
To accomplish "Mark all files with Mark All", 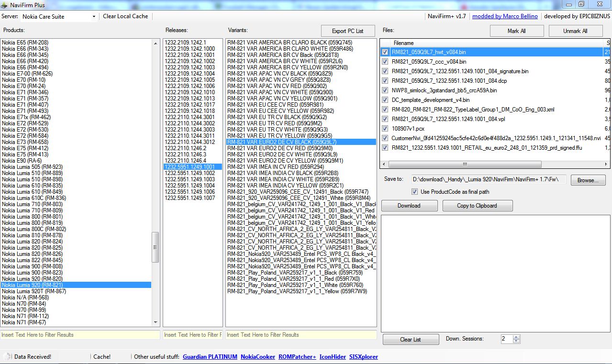I will 517,31.
